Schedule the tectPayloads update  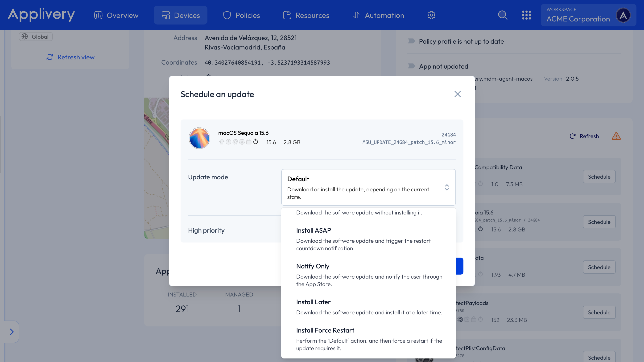(x=599, y=313)
